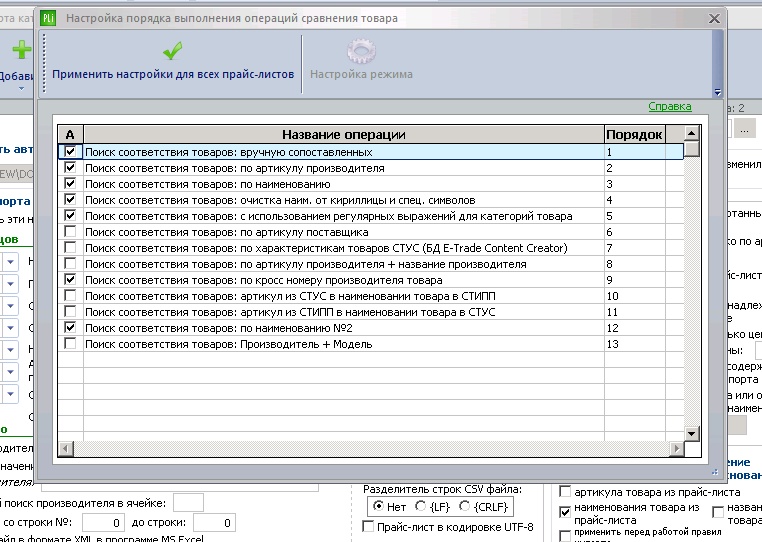Apply settings for all price lists

(x=173, y=74)
